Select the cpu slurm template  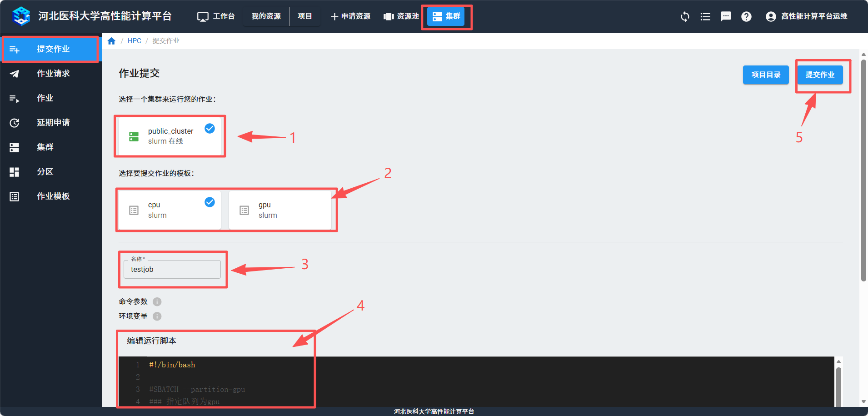tap(170, 210)
